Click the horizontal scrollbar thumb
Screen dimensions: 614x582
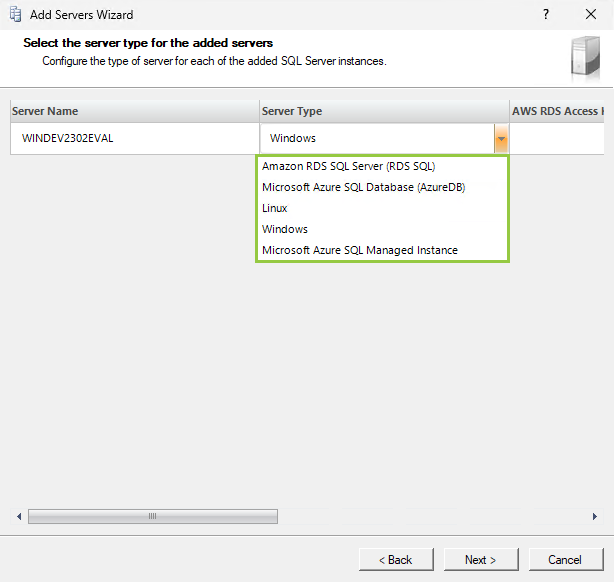click(x=152, y=516)
